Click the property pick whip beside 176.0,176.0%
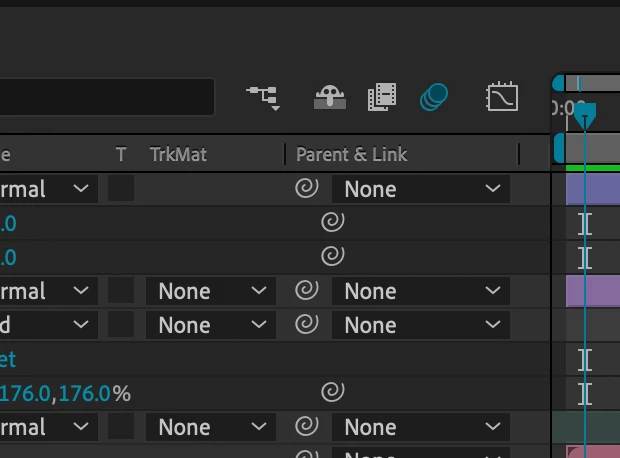The image size is (620, 458). click(333, 392)
